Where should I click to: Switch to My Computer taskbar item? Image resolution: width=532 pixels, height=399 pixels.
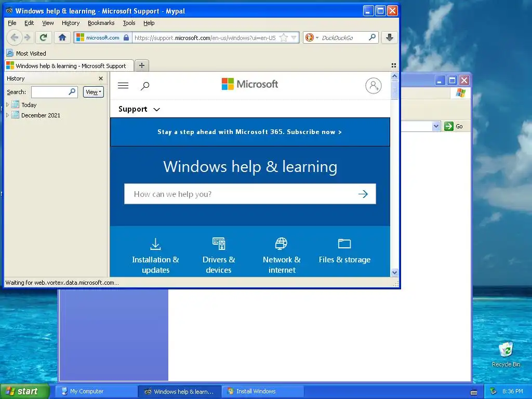96,391
